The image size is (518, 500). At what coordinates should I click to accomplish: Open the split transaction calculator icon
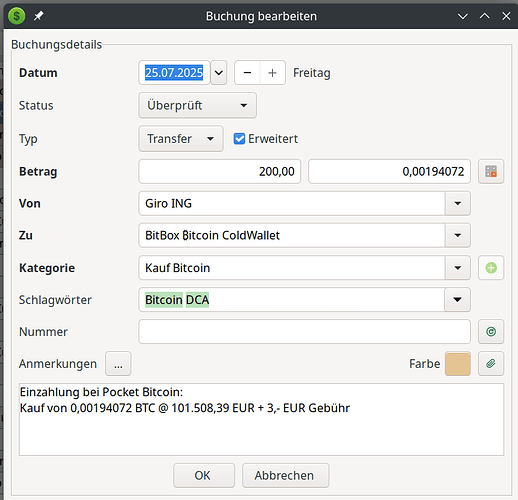click(x=491, y=171)
